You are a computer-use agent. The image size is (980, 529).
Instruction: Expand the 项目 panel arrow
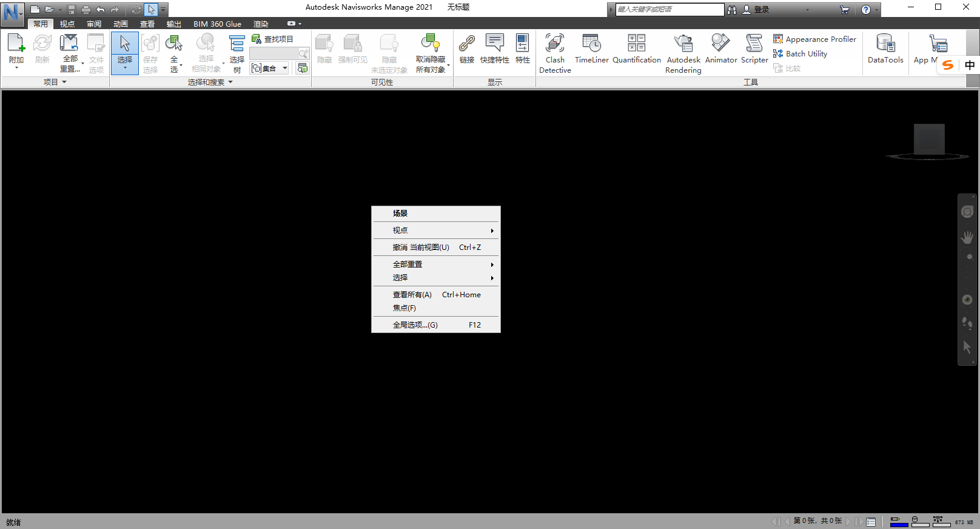point(64,82)
